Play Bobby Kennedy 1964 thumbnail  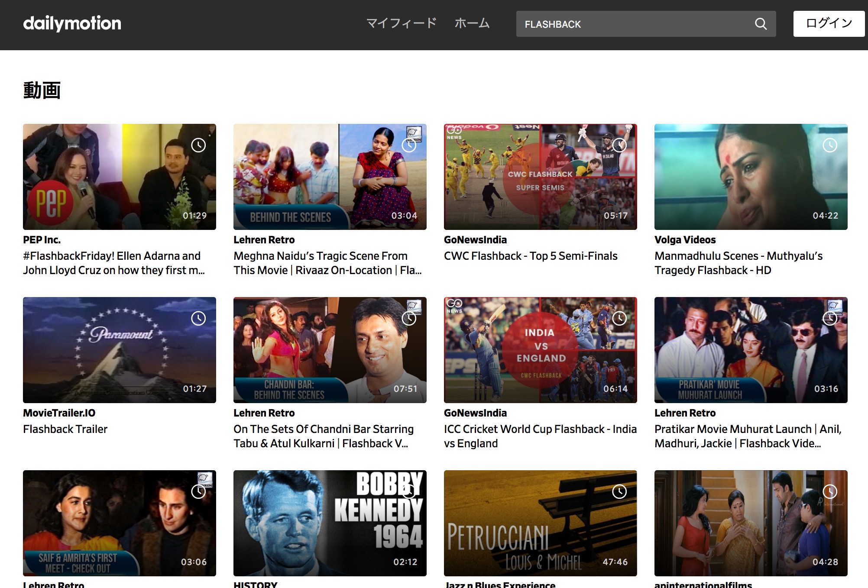tap(330, 523)
